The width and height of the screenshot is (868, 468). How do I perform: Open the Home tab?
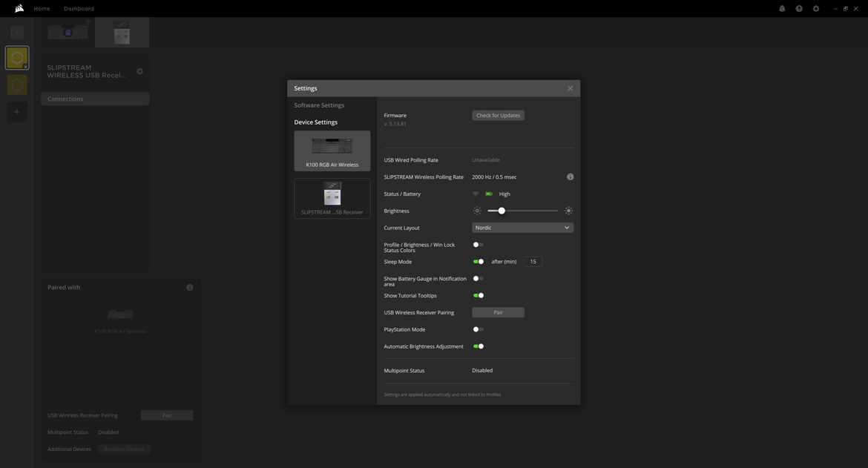[42, 9]
